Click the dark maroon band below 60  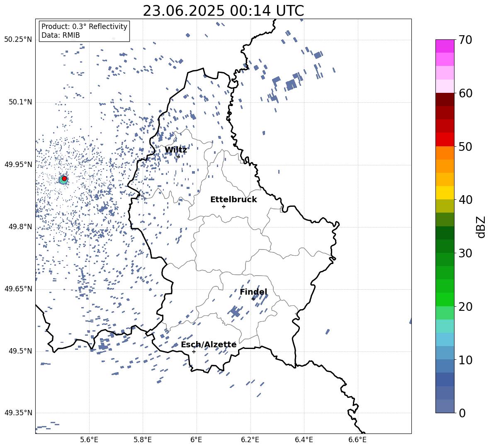tap(445, 99)
